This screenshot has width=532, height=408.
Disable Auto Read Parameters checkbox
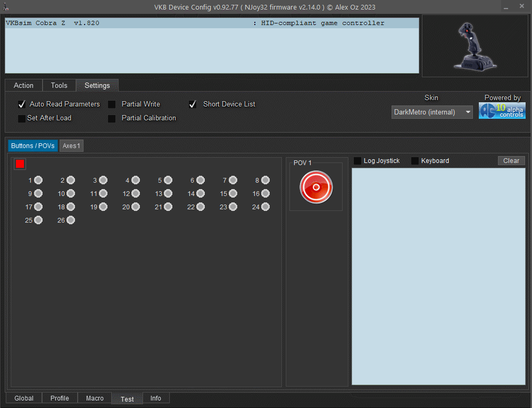coord(22,104)
